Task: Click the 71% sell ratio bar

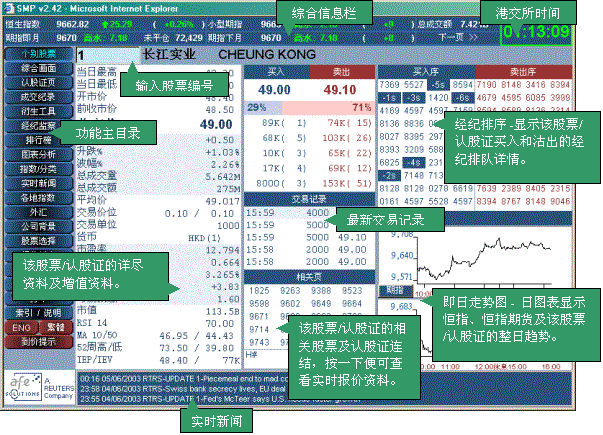Action: pyautogui.click(x=328, y=108)
